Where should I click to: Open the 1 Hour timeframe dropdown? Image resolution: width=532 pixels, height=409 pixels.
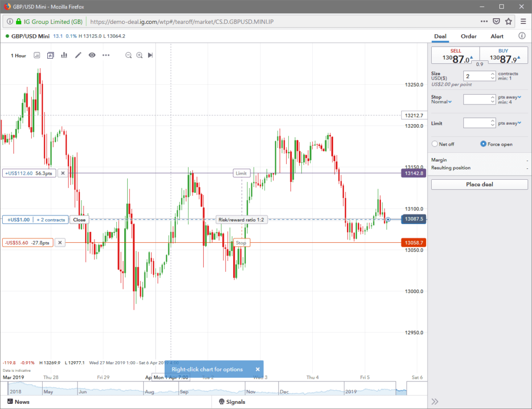tap(19, 56)
